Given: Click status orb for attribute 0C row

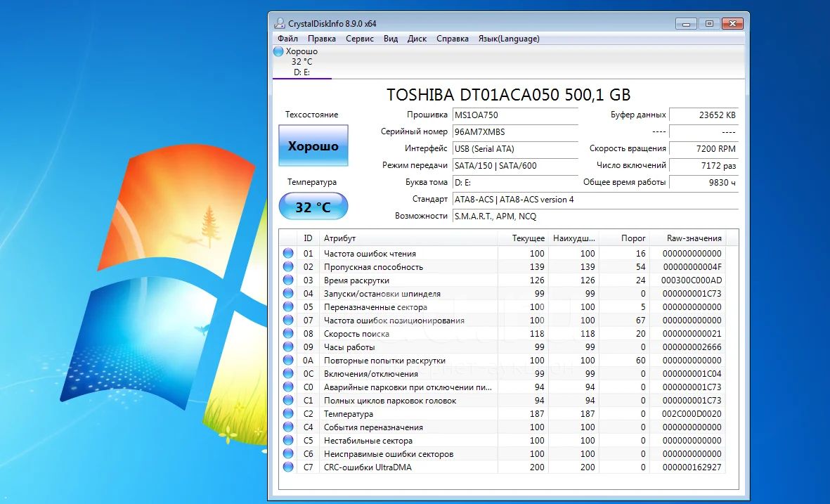Looking at the screenshot, I should [x=288, y=373].
